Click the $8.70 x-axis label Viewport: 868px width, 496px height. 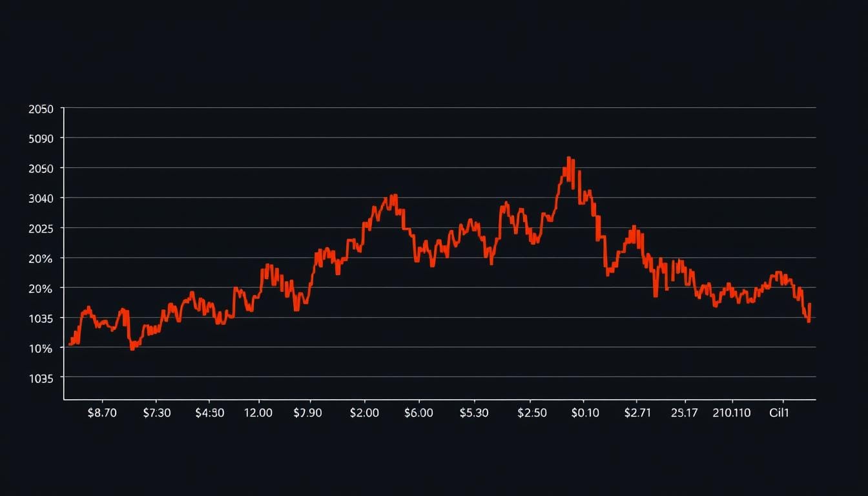click(x=102, y=413)
